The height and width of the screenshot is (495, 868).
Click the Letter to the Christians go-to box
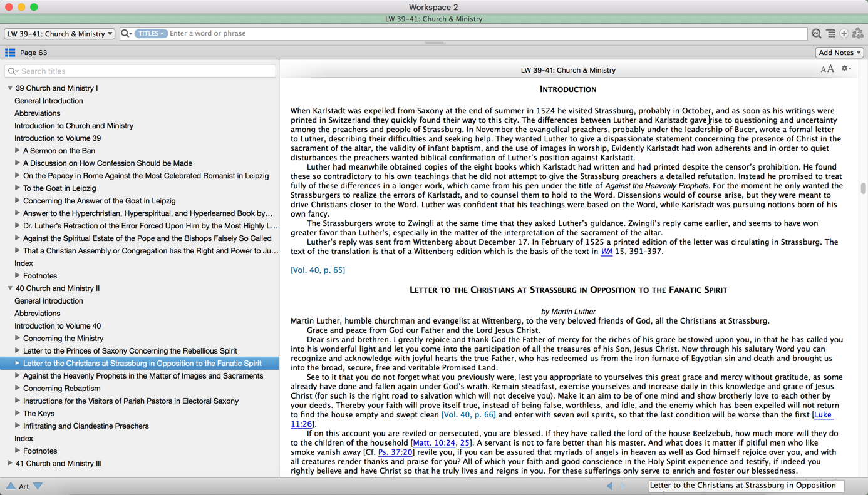(x=747, y=486)
